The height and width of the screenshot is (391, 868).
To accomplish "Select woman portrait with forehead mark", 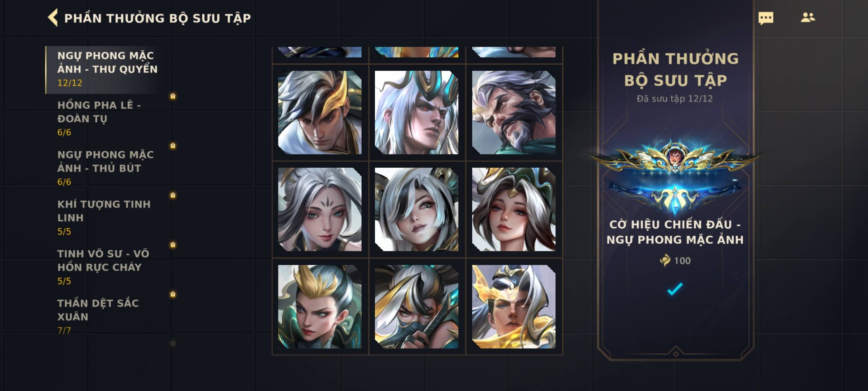I will (320, 209).
